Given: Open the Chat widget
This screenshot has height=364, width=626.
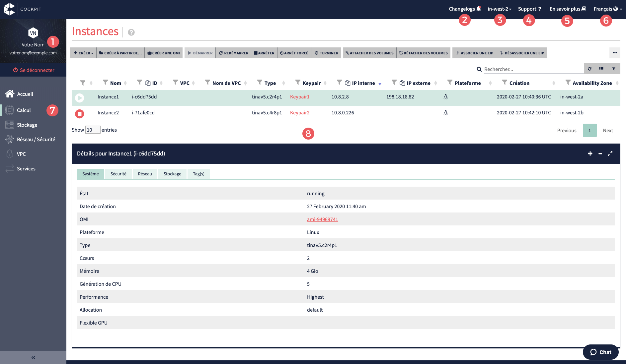Looking at the screenshot, I should click(x=600, y=352).
